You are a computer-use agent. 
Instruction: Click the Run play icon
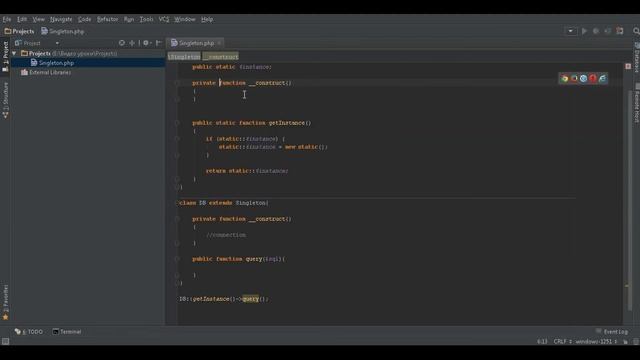coord(584,31)
